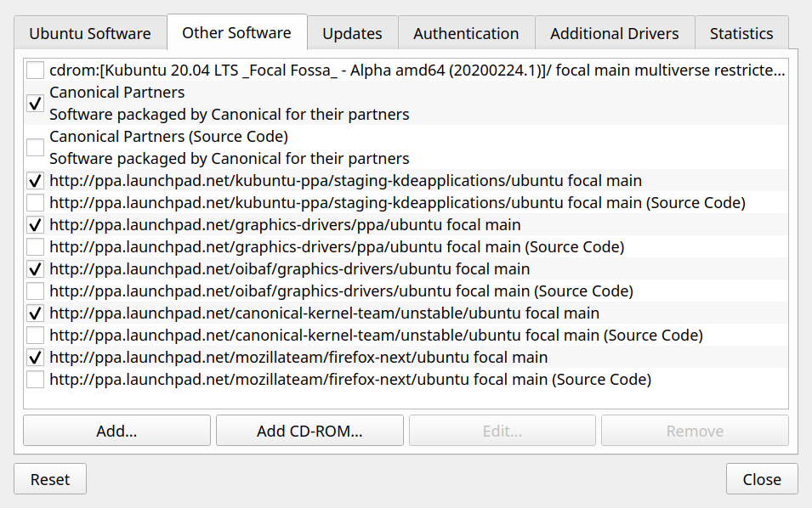812x508 pixels.
Task: Uncheck the Canonical Partners repository
Action: point(35,104)
